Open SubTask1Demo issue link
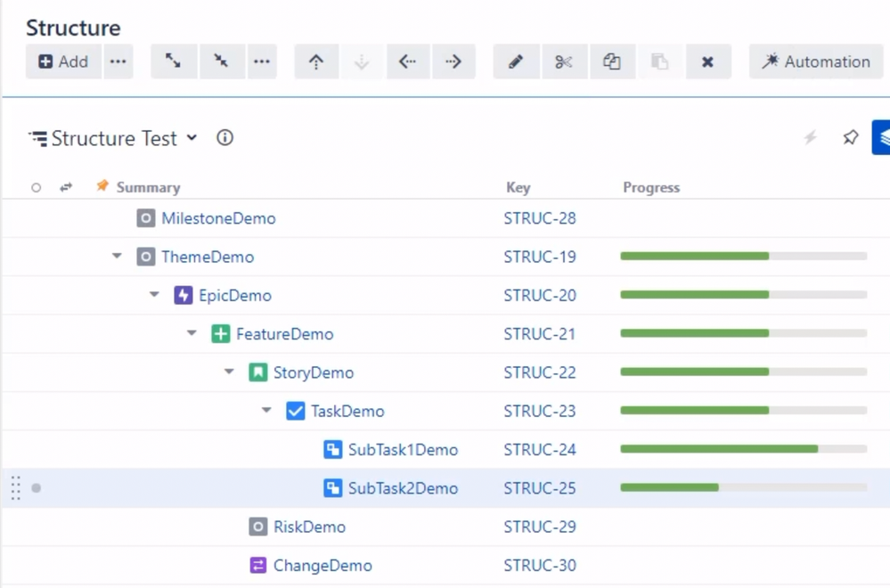The image size is (890, 588). pyautogui.click(x=403, y=450)
